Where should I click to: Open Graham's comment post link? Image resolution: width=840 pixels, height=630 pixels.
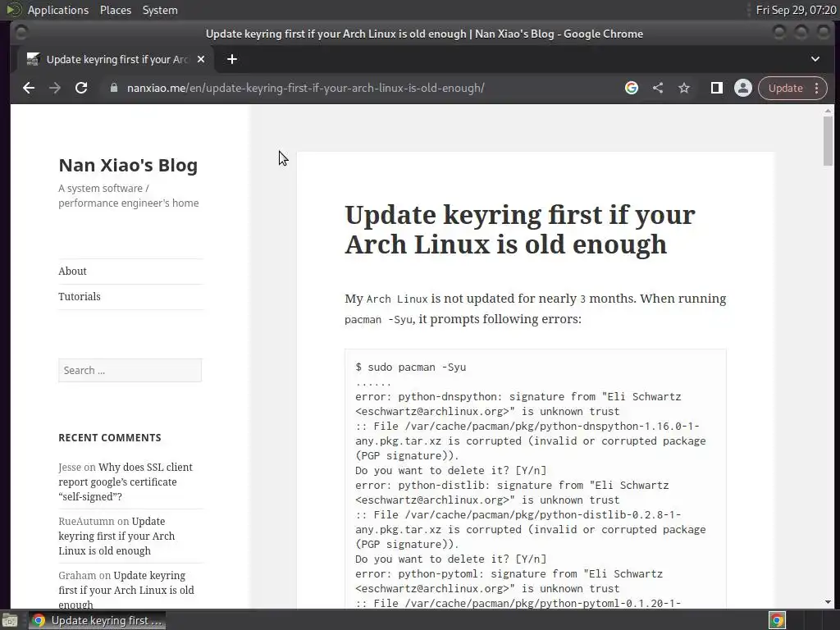point(126,590)
